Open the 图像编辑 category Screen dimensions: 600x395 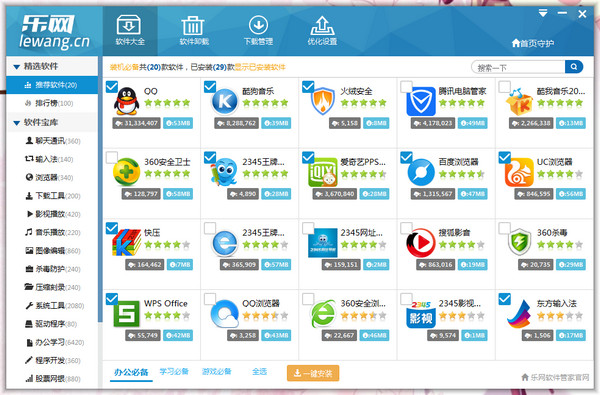tap(52, 251)
